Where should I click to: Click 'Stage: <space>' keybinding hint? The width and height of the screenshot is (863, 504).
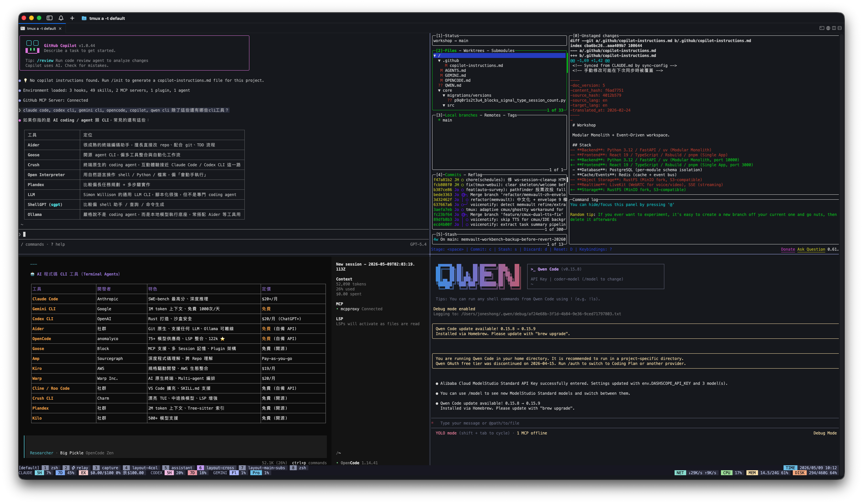pyautogui.click(x=447, y=249)
